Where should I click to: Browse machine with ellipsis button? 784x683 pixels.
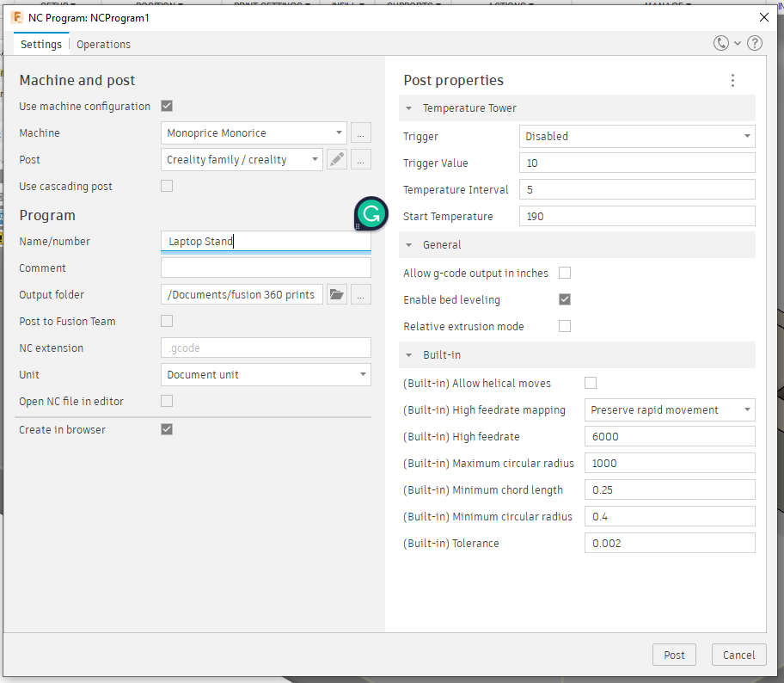click(361, 133)
